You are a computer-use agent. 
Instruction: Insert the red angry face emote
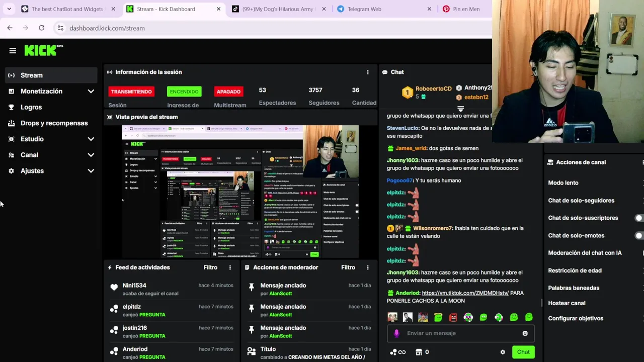pos(453,317)
